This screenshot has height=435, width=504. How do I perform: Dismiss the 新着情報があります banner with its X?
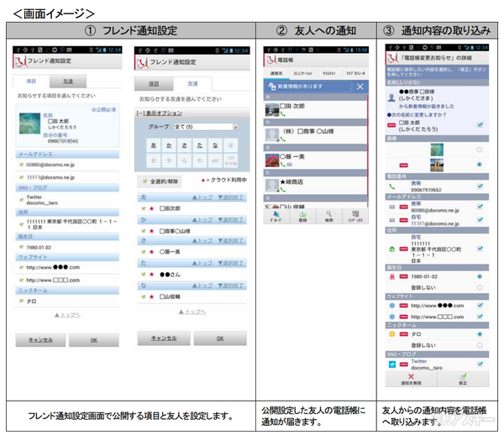(x=360, y=86)
